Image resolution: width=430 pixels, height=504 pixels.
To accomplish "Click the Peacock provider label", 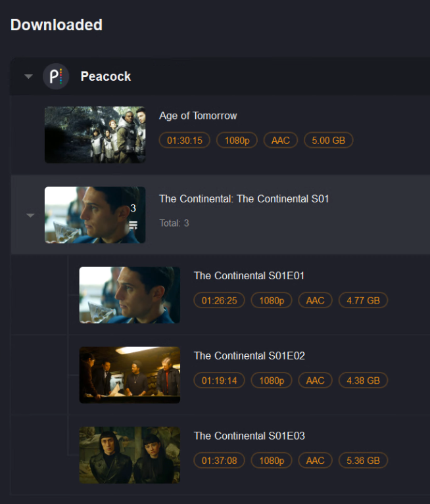I will coord(106,76).
